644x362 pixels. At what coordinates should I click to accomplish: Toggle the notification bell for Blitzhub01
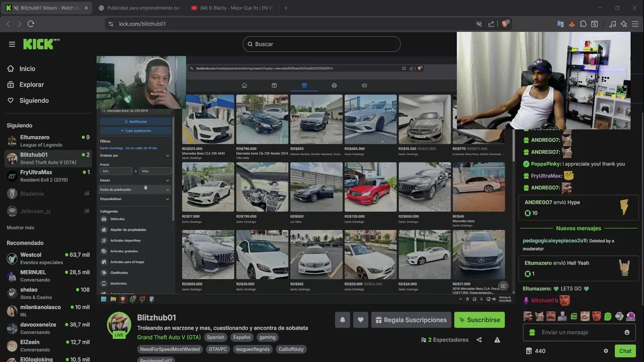point(343,320)
